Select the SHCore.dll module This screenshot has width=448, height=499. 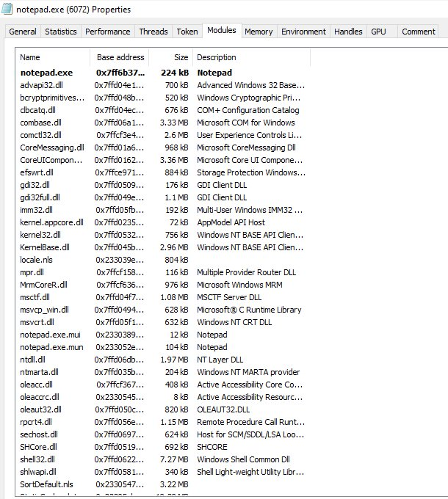(163, 447)
